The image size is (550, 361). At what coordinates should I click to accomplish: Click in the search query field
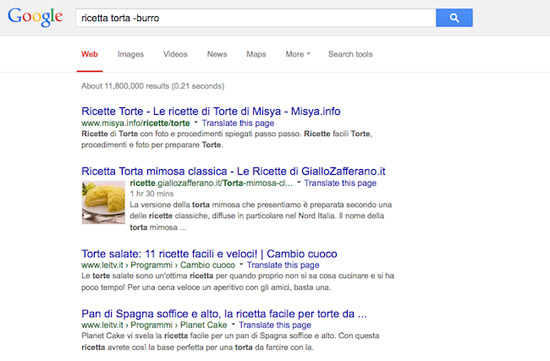click(x=256, y=18)
